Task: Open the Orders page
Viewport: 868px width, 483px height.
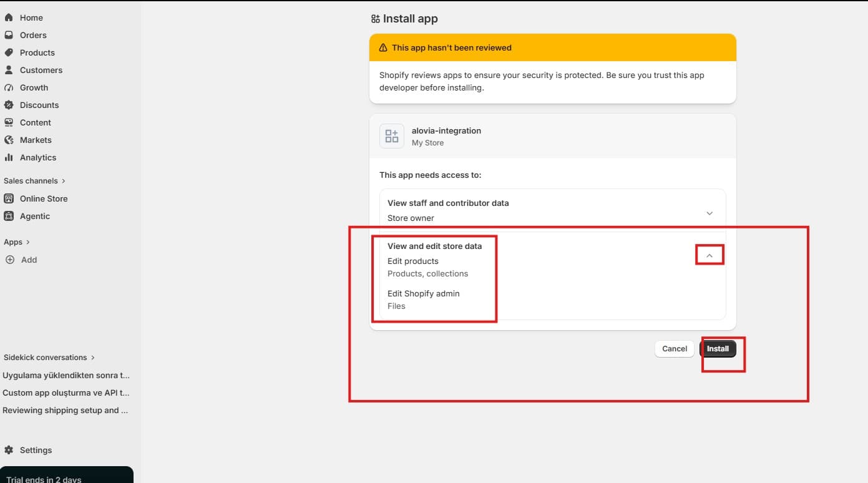Action: (33, 35)
